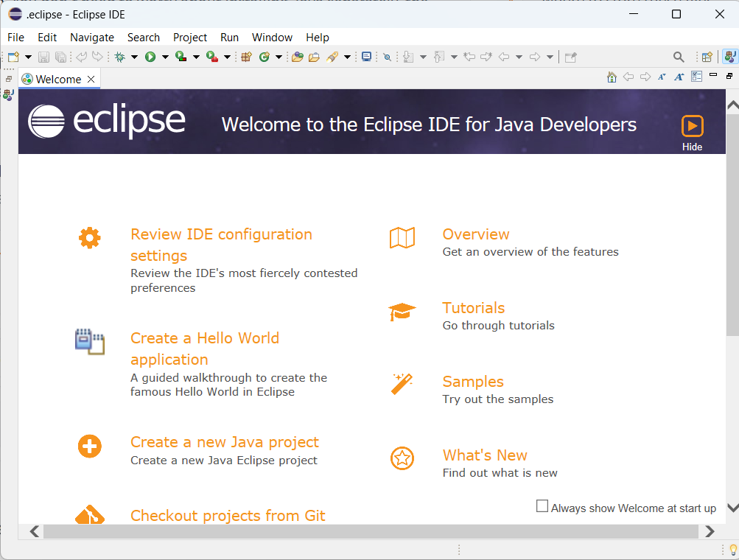Close the Welcome tab

point(91,79)
